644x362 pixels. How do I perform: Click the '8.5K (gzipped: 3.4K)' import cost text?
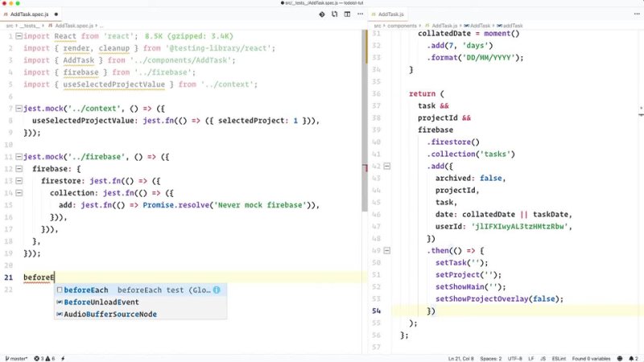[189, 36]
